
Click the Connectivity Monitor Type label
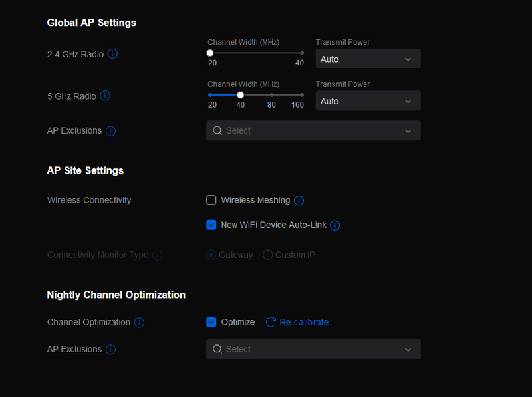click(98, 255)
